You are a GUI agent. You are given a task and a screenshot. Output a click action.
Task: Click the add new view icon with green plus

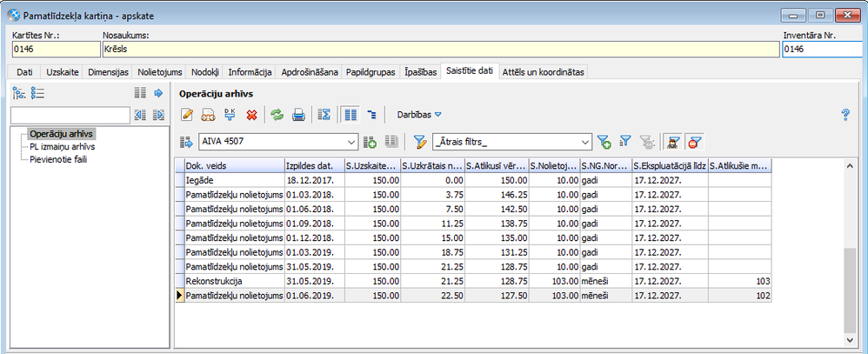click(370, 142)
